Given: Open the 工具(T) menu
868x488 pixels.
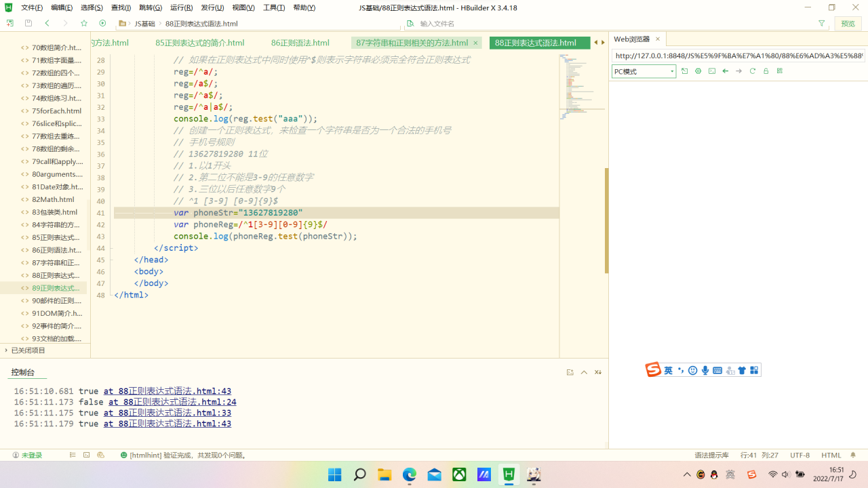Looking at the screenshot, I should point(274,7).
